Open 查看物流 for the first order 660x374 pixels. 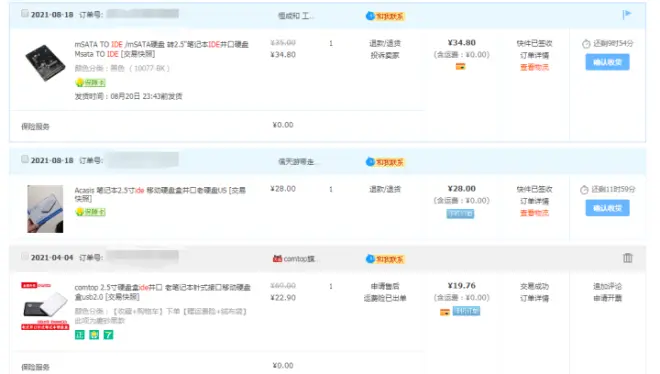[x=534, y=67]
